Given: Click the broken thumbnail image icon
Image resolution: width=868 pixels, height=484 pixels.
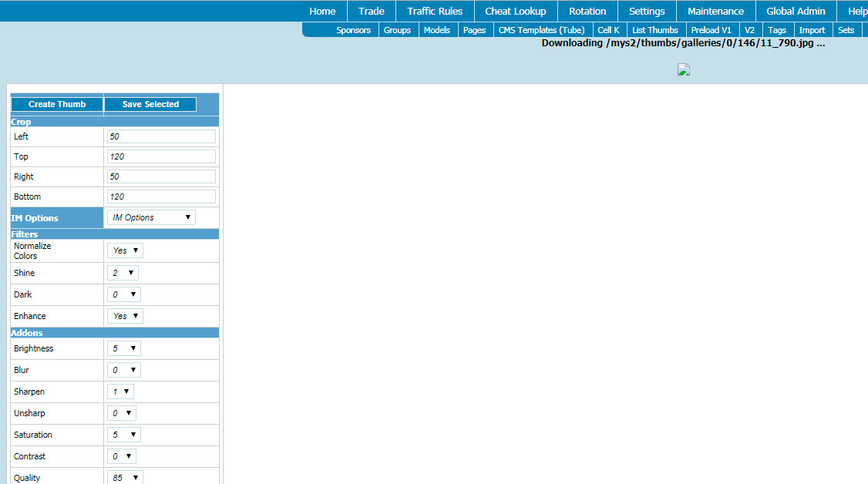Looking at the screenshot, I should click(684, 69).
